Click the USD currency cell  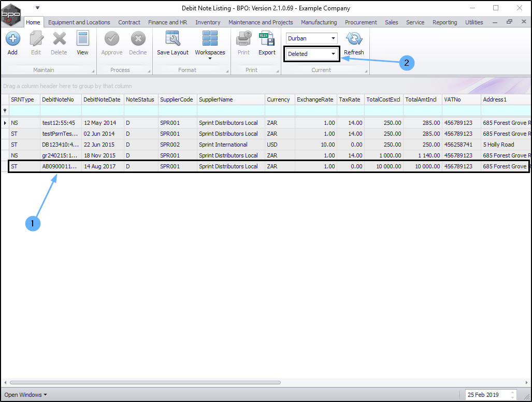point(280,145)
